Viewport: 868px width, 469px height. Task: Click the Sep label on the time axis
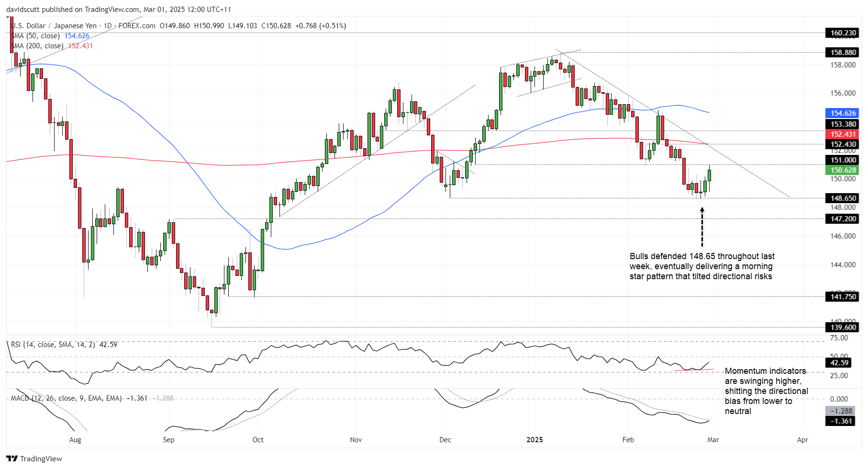(x=168, y=440)
